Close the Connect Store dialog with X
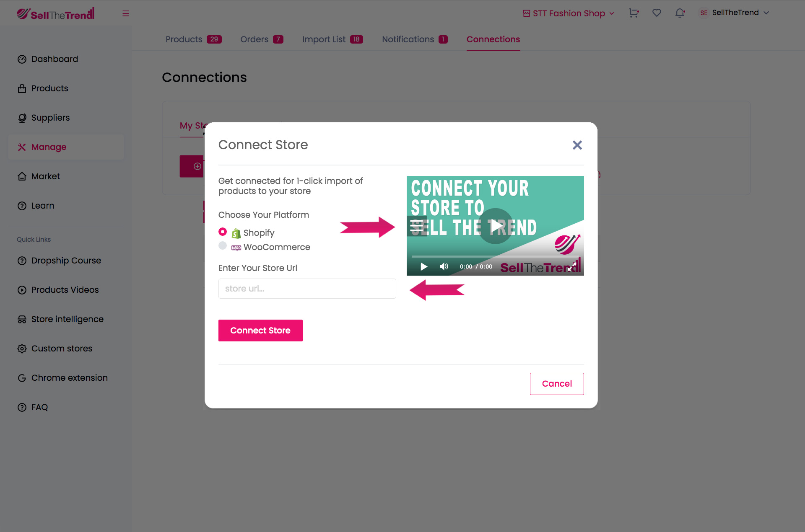Viewport: 805px width, 532px height. pyautogui.click(x=577, y=145)
